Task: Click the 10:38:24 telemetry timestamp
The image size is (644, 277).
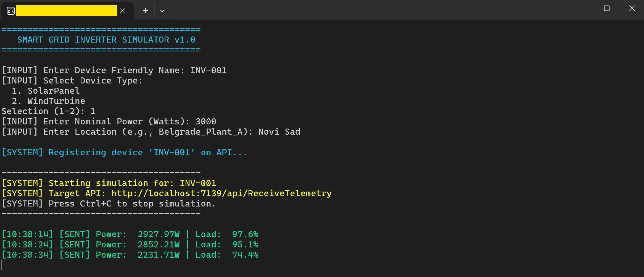Action: (27, 245)
